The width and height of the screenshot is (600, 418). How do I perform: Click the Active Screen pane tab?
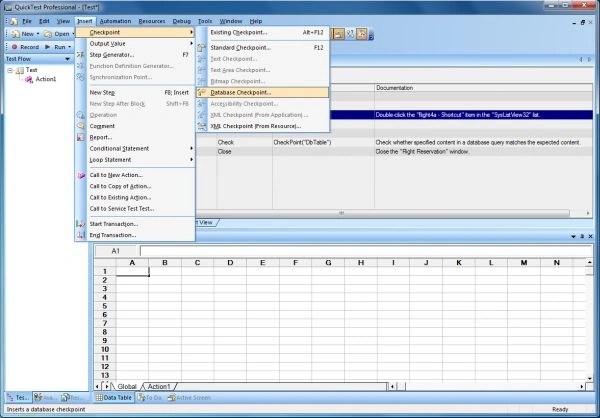click(189, 398)
